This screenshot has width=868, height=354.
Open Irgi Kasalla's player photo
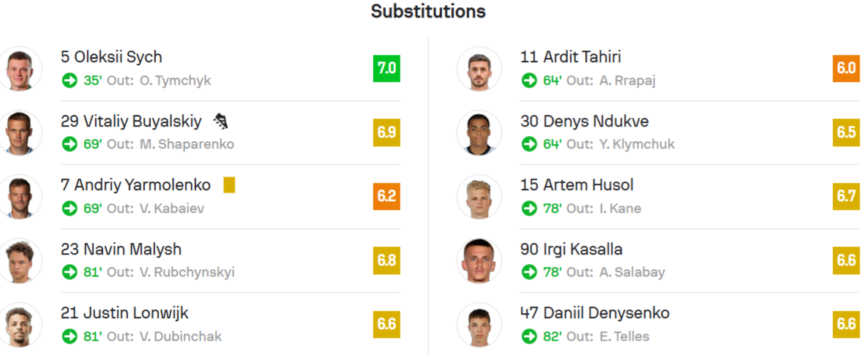[x=479, y=260]
